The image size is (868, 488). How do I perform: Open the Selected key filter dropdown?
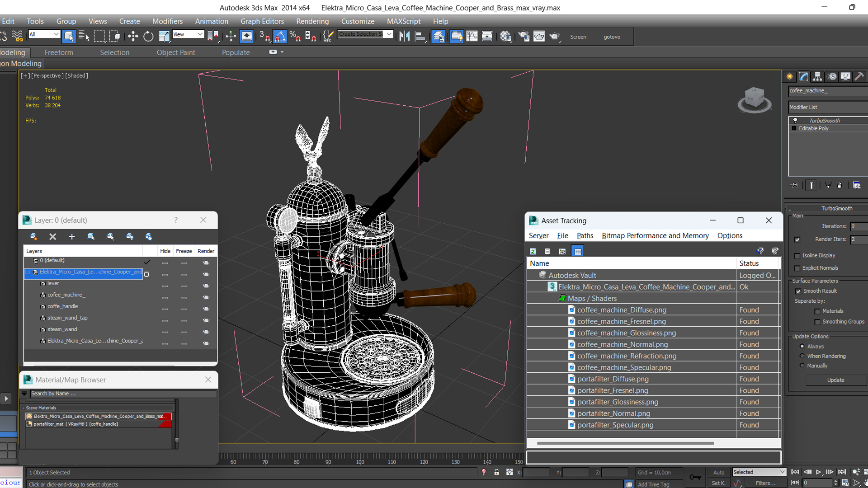(759, 472)
